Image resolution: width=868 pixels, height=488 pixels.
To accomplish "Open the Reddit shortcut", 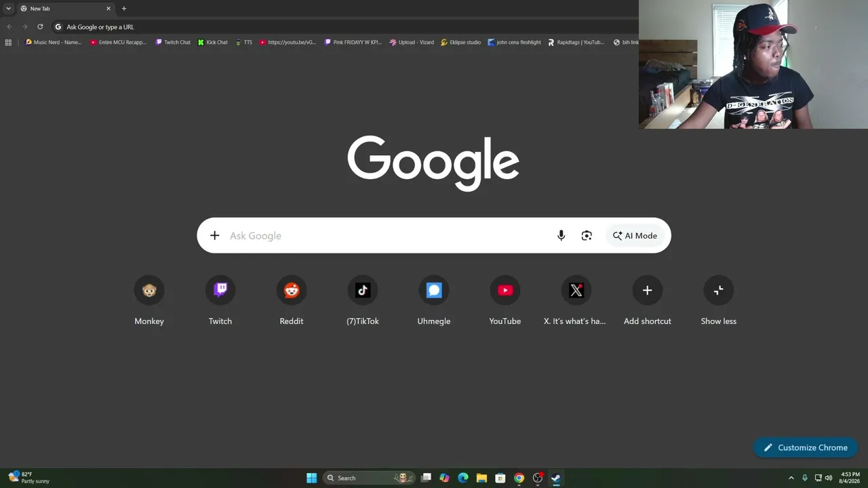I will (x=292, y=301).
